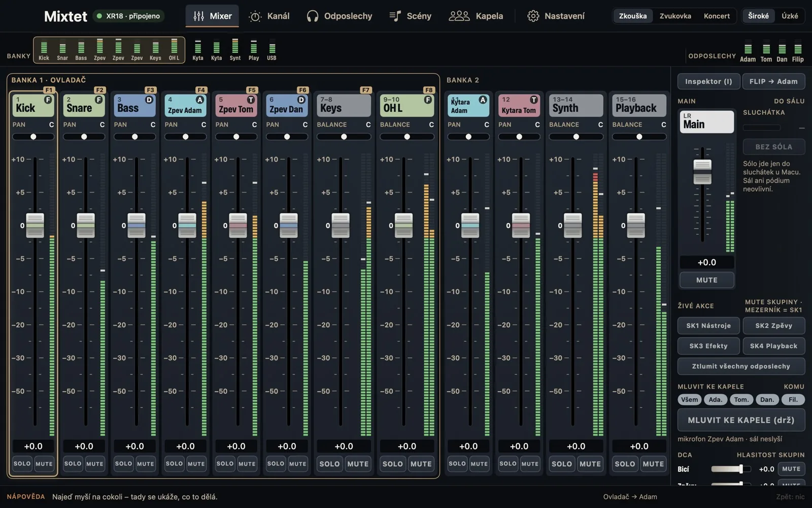Open the Odposlechy headphones tab

(339, 16)
